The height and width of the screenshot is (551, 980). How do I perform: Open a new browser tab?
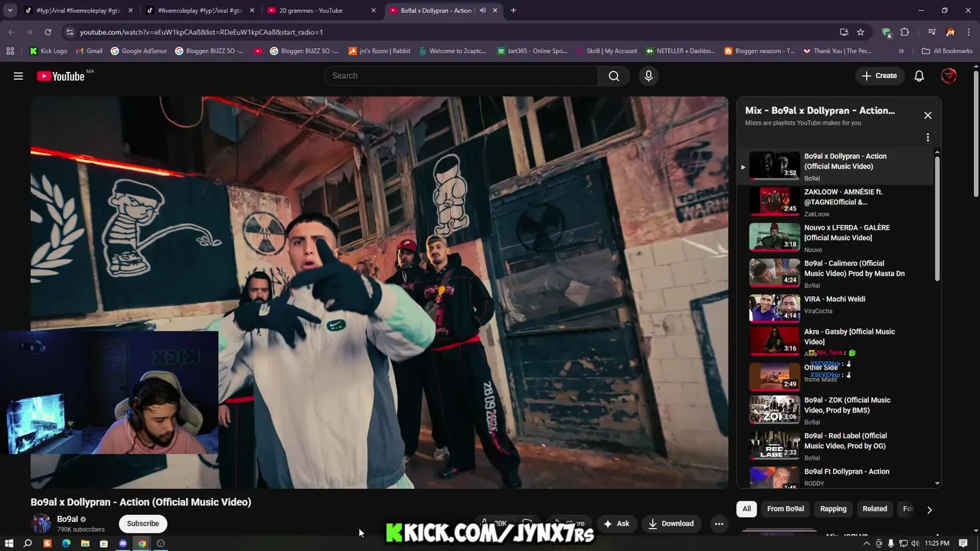(x=513, y=11)
